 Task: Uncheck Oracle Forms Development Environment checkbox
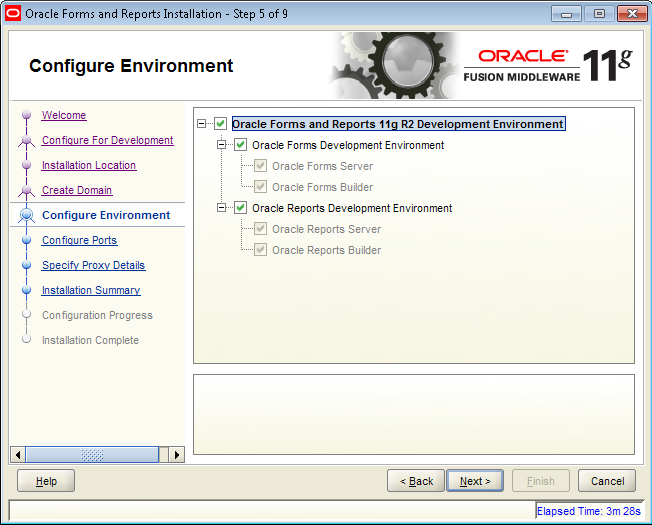coord(240,145)
